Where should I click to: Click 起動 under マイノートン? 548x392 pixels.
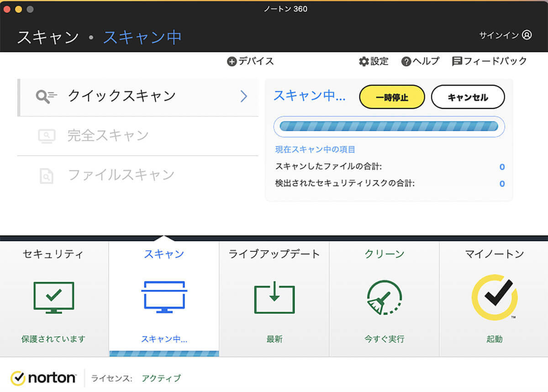coord(495,339)
